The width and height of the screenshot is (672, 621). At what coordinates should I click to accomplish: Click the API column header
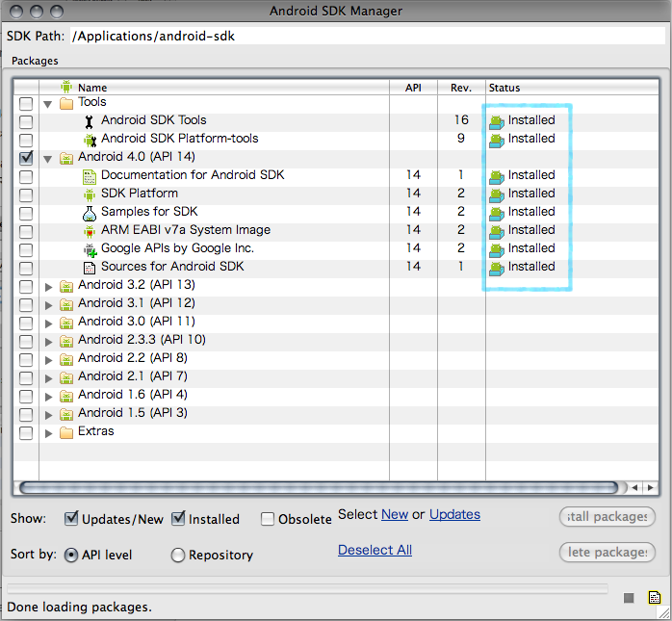pos(414,88)
